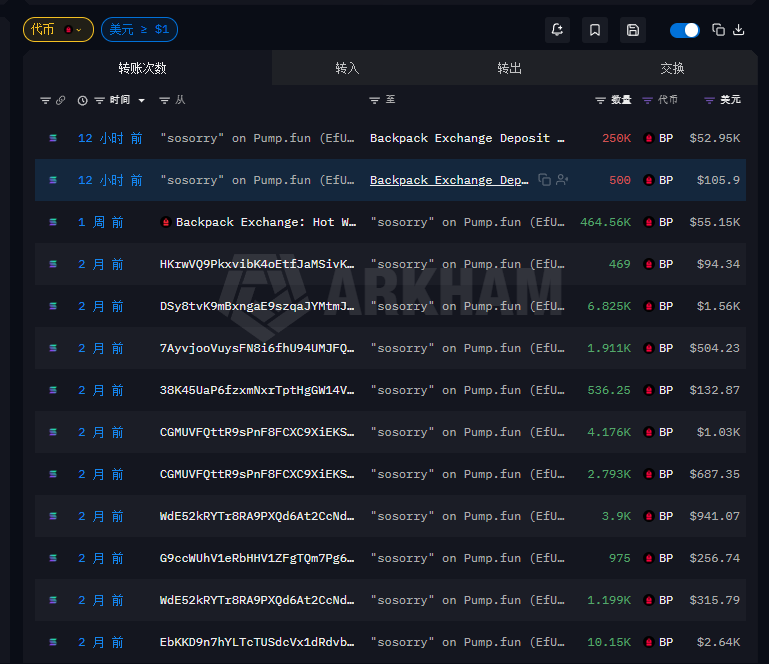Click Solana chain icon in 250K row
Viewport: 769px width, 664px height.
pyautogui.click(x=53, y=138)
